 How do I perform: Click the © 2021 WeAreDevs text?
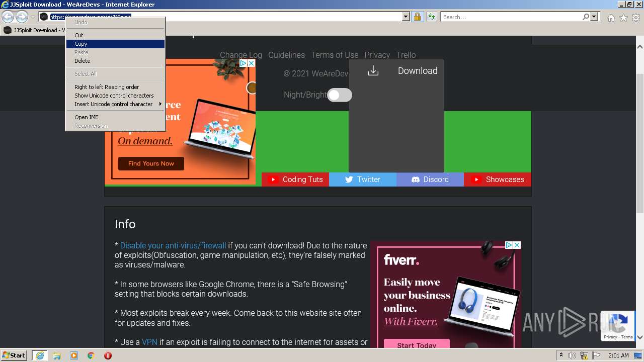[316, 73]
